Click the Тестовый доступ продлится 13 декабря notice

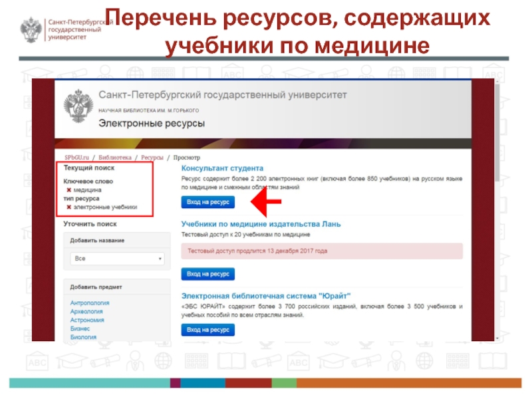point(322,251)
